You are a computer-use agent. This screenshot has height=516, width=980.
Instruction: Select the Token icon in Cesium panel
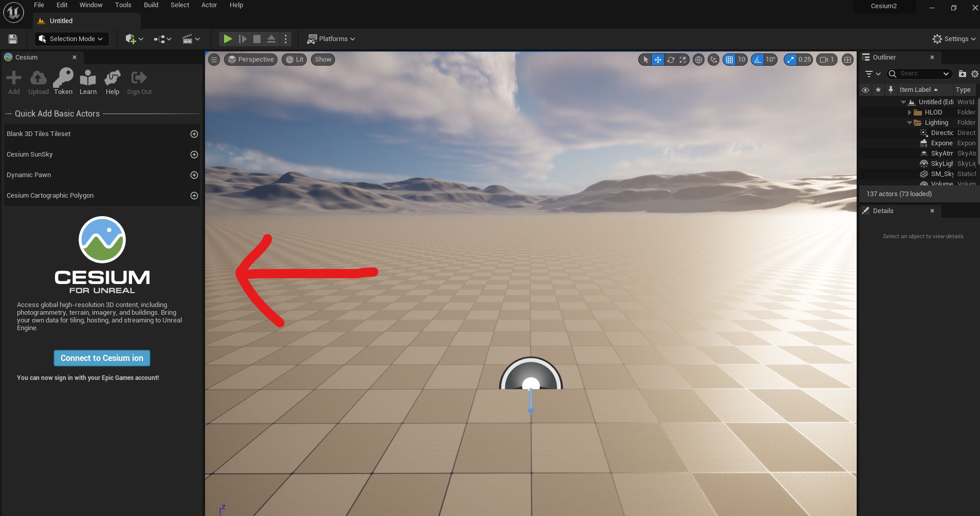point(63,78)
